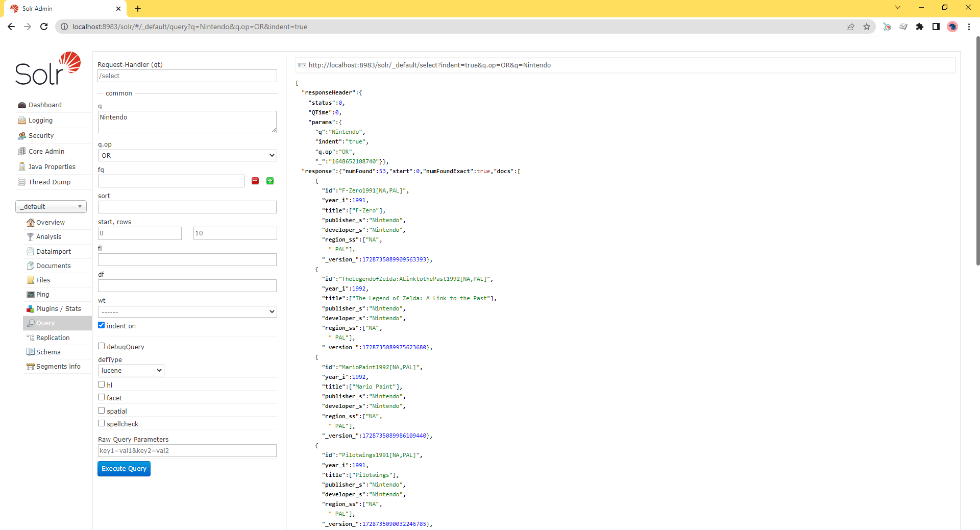Image resolution: width=980 pixels, height=530 pixels.
Task: Click the q field containing Nintendo
Action: point(187,122)
